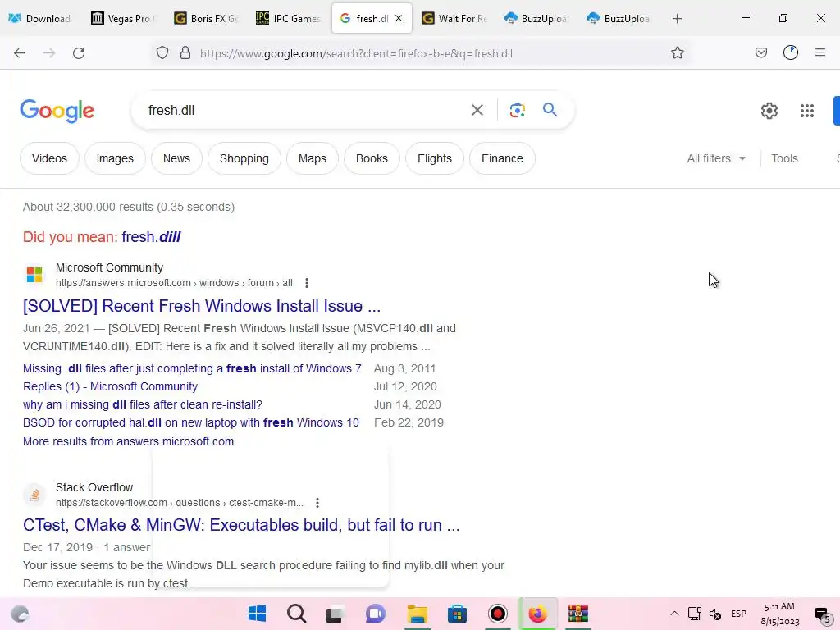
Task: Open BSOD corrupted hal.dll link
Action: (x=190, y=422)
